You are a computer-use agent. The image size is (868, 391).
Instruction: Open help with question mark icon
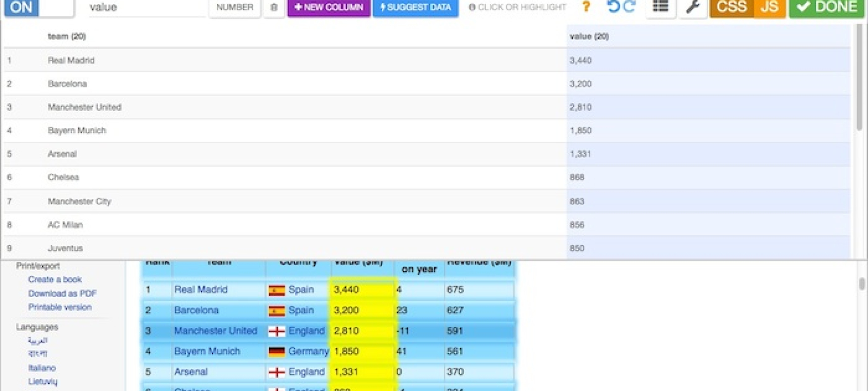tap(586, 7)
